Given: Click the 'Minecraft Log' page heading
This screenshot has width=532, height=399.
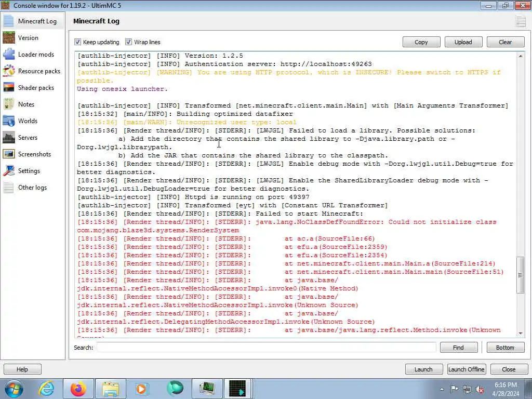Looking at the screenshot, I should (96, 21).
